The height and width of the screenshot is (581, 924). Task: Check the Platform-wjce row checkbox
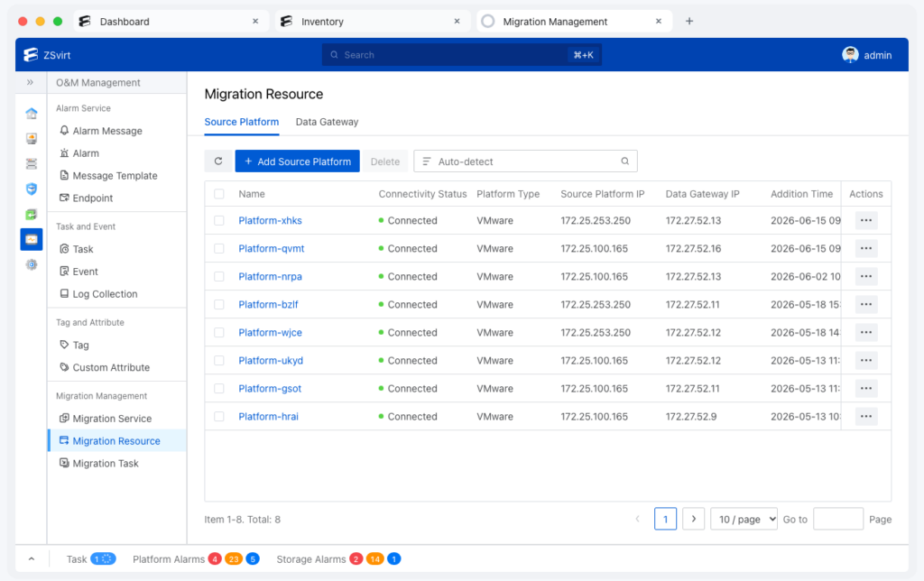pyautogui.click(x=219, y=332)
